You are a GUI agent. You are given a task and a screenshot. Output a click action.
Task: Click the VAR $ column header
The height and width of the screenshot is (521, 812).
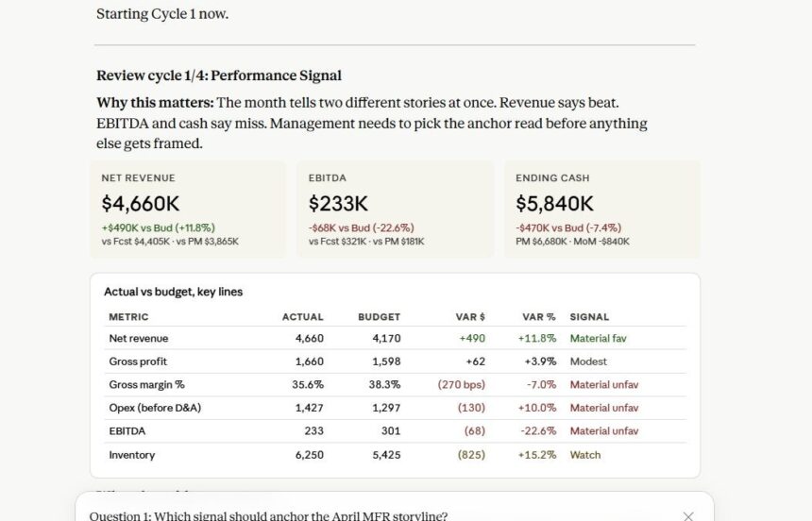470,317
